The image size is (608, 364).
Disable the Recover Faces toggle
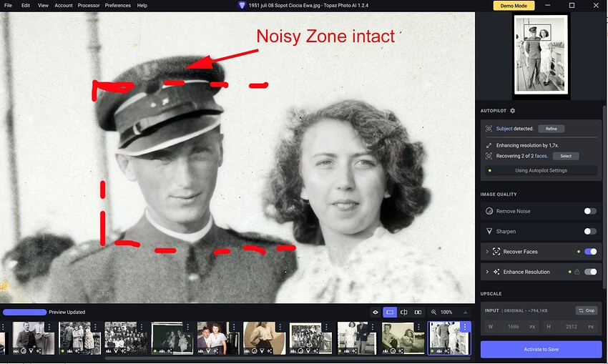click(590, 252)
